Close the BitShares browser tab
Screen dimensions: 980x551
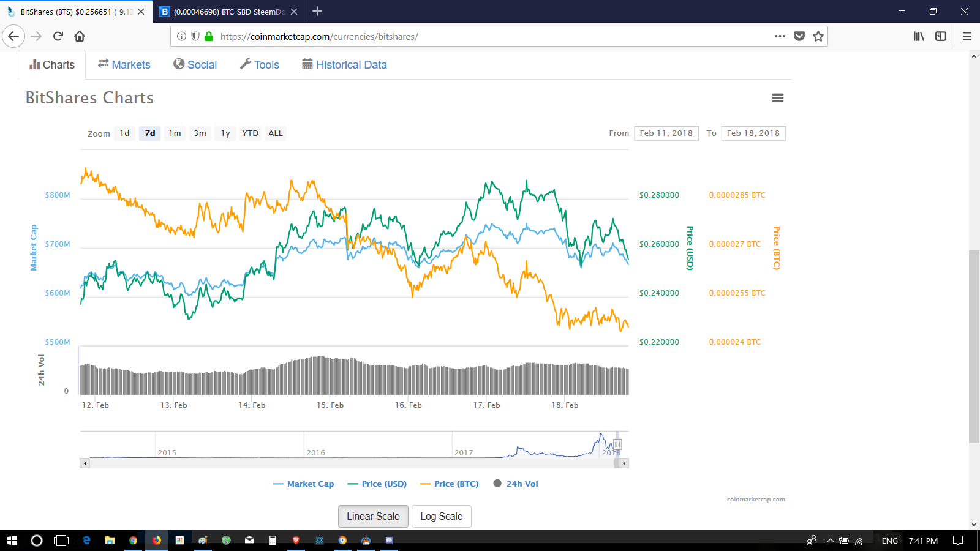pyautogui.click(x=141, y=12)
